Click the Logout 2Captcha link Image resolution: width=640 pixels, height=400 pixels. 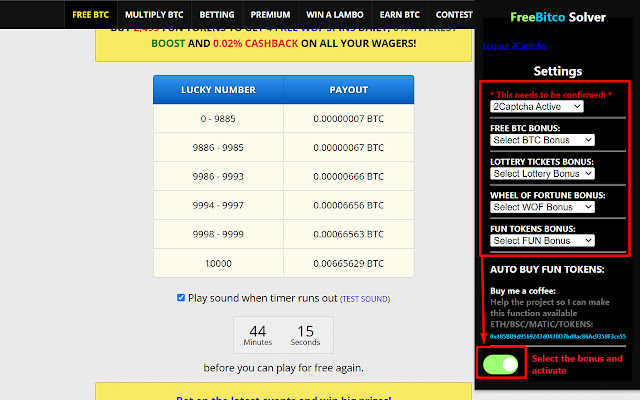point(515,46)
